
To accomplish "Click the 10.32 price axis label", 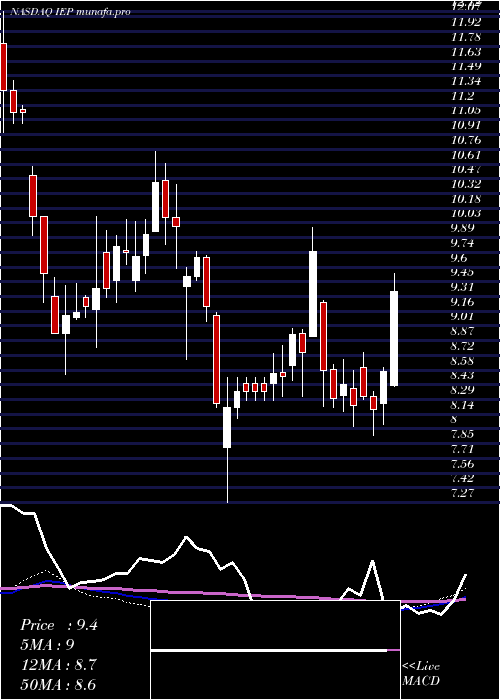I will click(466, 184).
